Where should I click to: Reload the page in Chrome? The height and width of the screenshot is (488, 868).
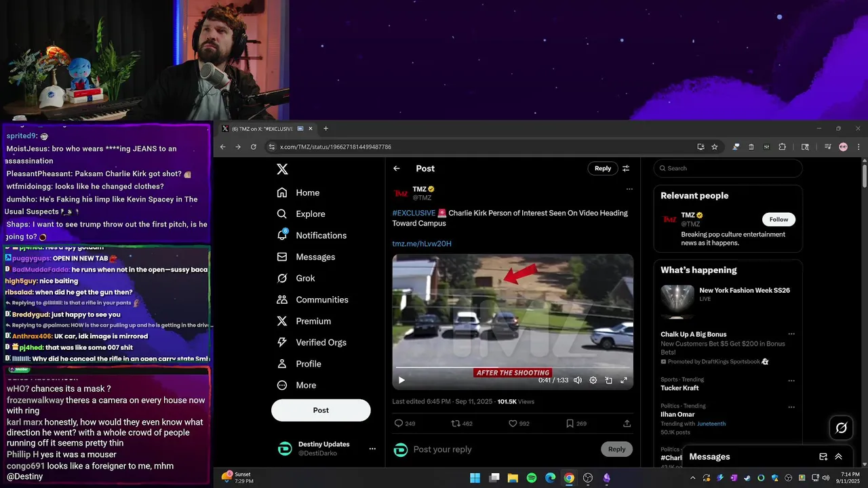[x=254, y=146]
